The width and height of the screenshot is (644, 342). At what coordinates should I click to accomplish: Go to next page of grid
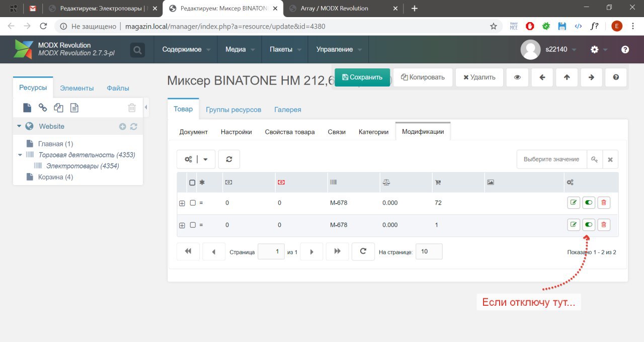coord(311,251)
